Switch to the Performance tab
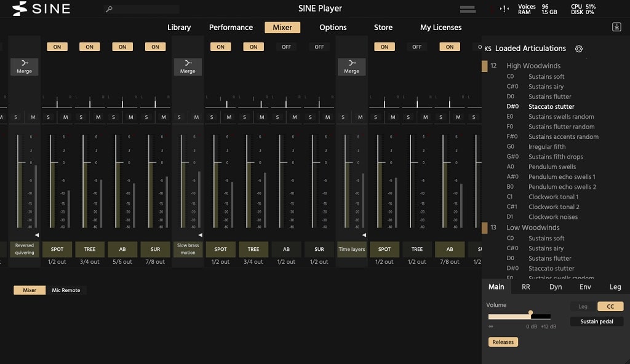Viewport: 630px width, 364px height. click(x=231, y=28)
